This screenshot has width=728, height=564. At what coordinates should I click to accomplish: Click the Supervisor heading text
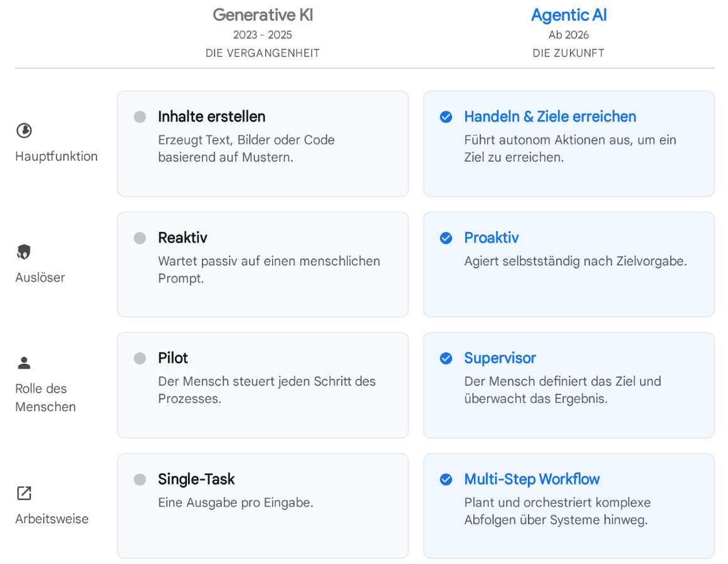click(500, 358)
